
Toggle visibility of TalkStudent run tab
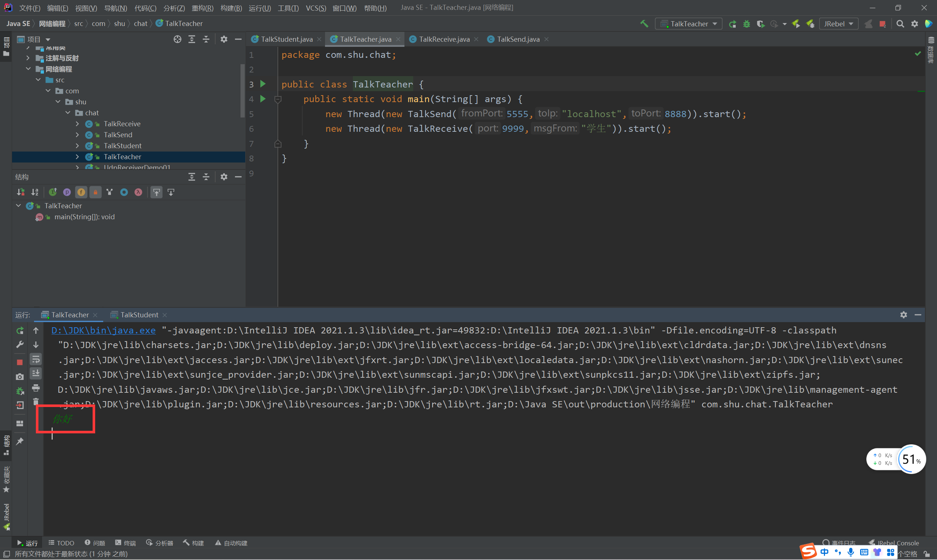pyautogui.click(x=139, y=314)
